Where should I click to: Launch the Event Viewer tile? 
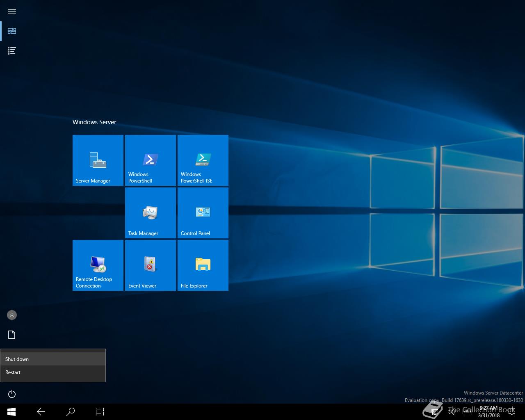pyautogui.click(x=151, y=265)
